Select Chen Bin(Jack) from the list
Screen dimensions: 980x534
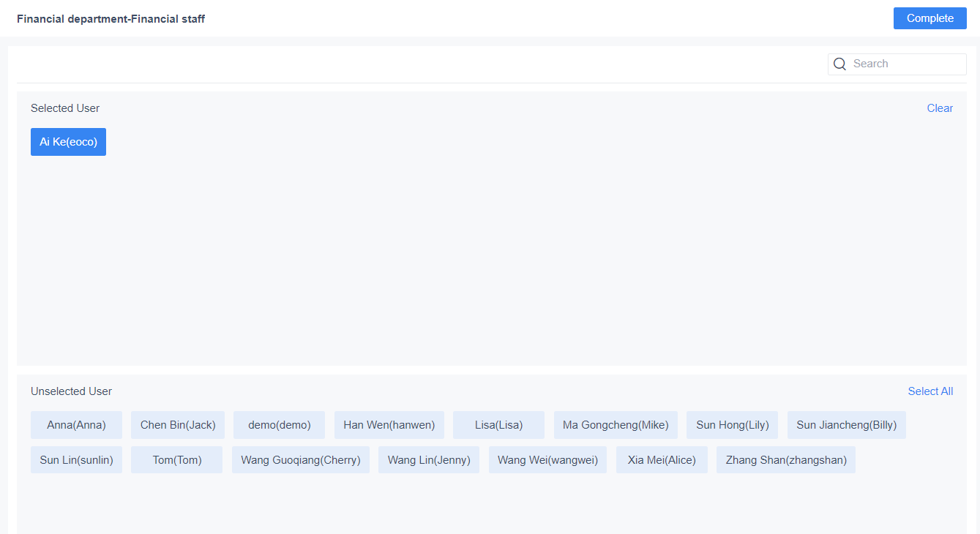click(177, 424)
